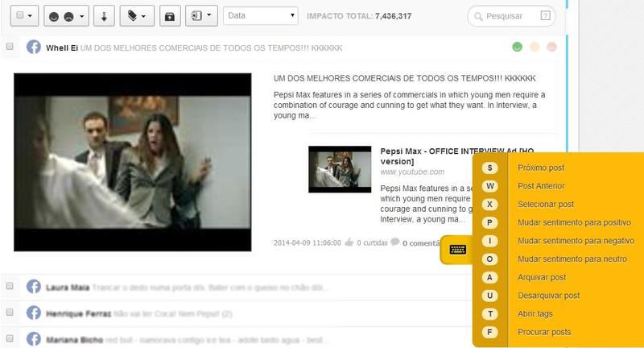Click the Pesquisar search field
Screen dimensions: 644x348
coord(503,15)
